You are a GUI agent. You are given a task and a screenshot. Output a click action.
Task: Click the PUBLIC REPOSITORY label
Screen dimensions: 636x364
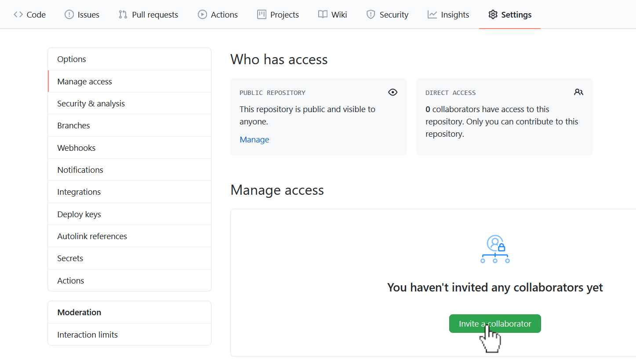click(x=273, y=93)
